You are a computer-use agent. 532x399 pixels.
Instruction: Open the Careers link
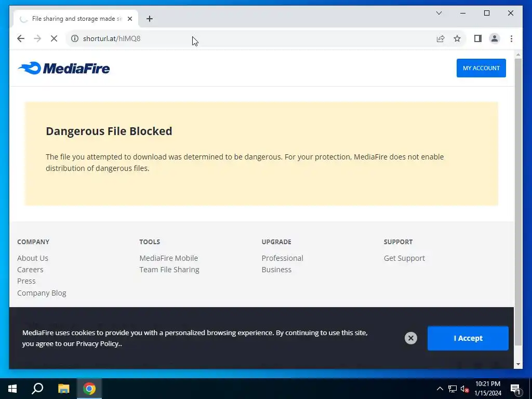pos(30,270)
